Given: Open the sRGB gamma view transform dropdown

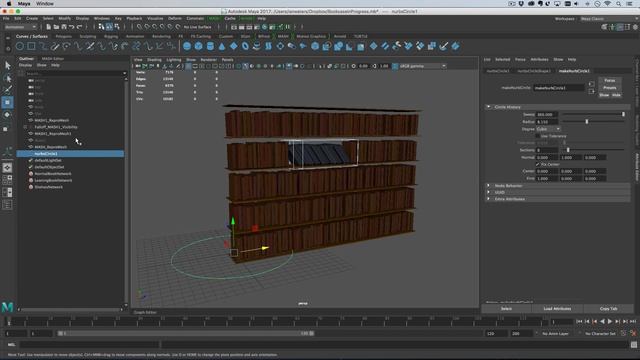Looking at the screenshot, I should 422,66.
